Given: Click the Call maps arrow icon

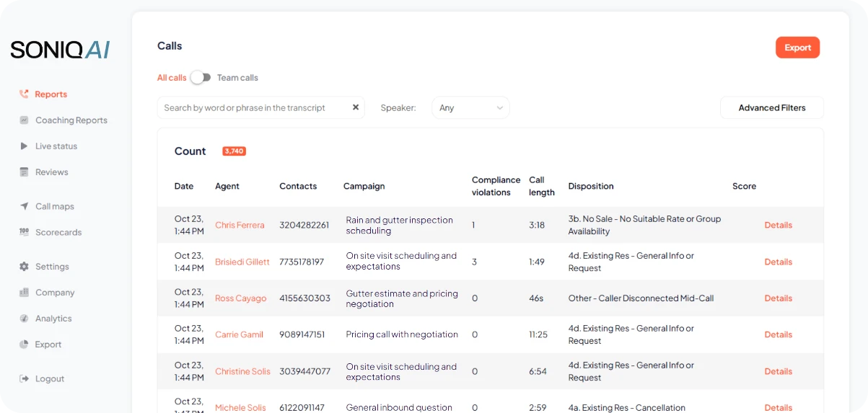Looking at the screenshot, I should [x=24, y=206].
